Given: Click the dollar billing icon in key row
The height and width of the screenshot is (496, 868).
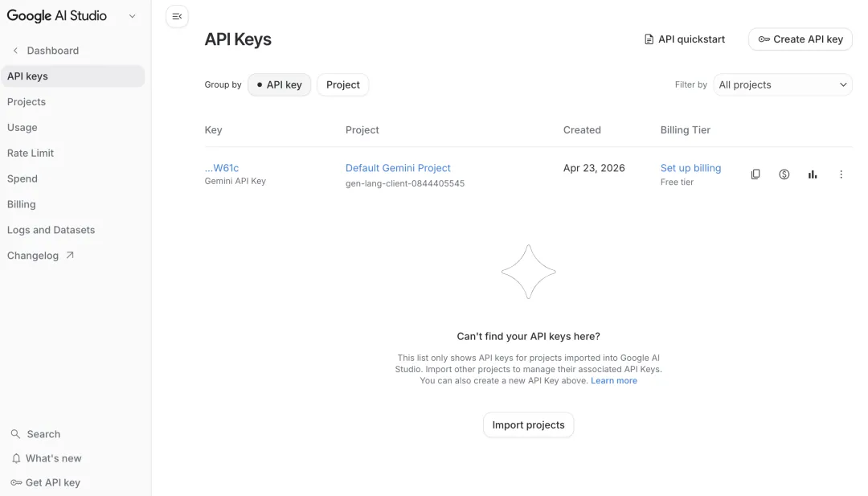Looking at the screenshot, I should 784,174.
